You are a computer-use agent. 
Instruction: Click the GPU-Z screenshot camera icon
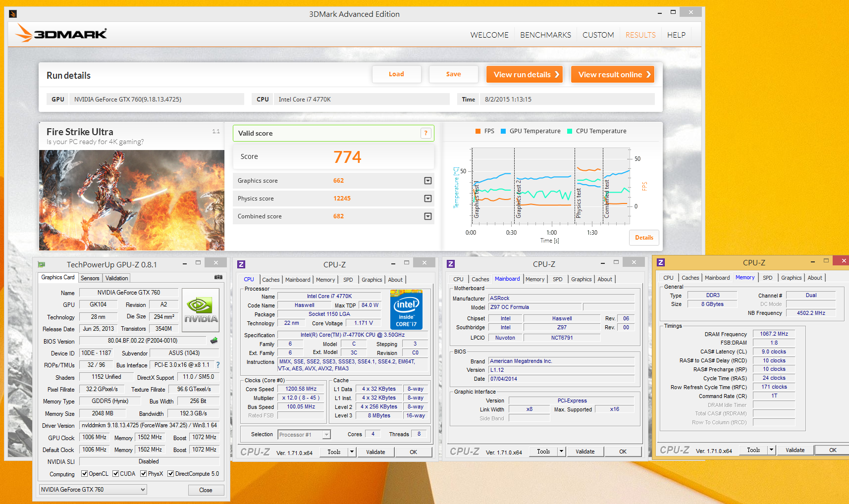218,277
